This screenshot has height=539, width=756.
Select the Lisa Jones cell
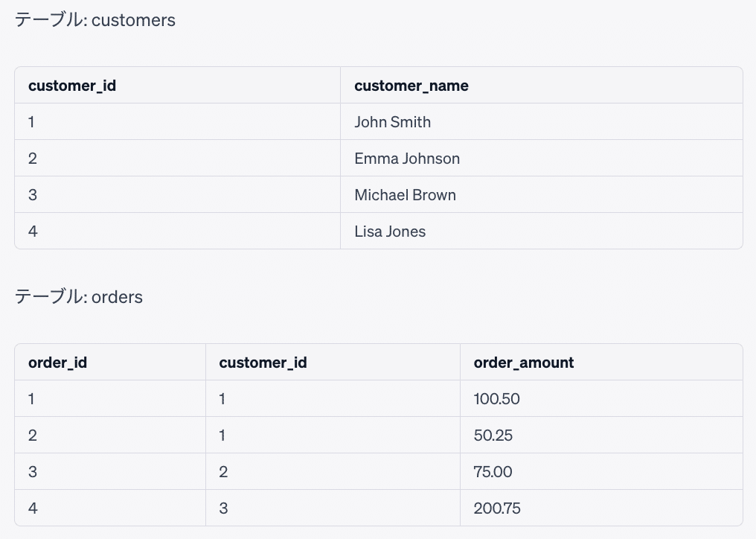(390, 232)
